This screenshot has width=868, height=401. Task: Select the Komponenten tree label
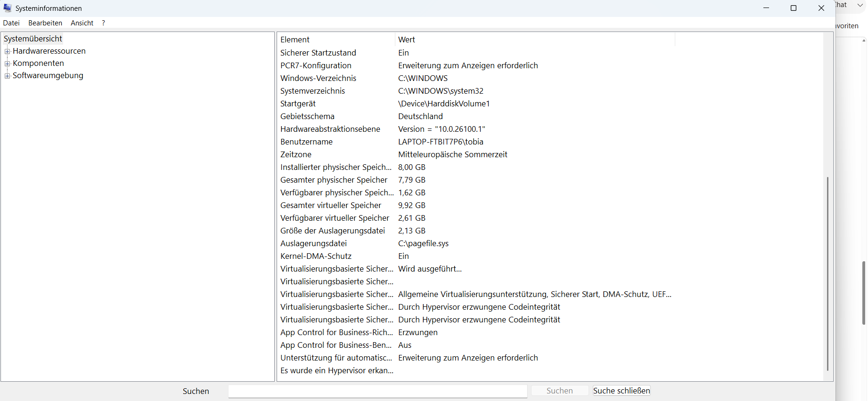point(38,63)
